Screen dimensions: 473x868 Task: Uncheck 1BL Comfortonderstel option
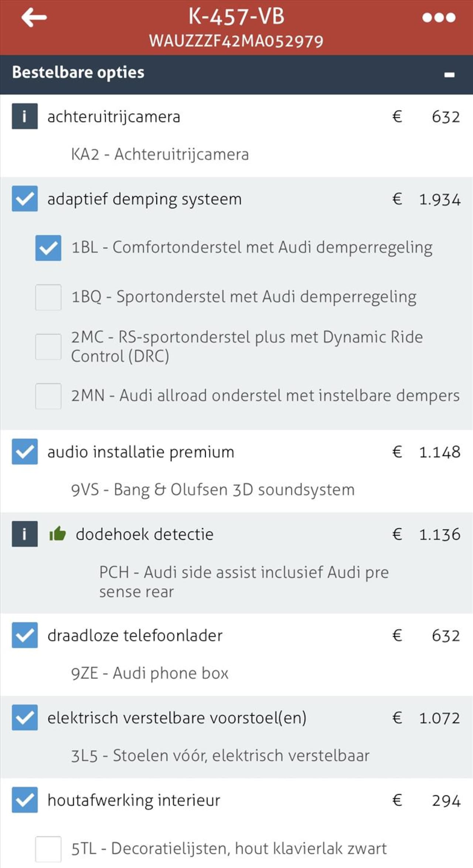point(48,248)
